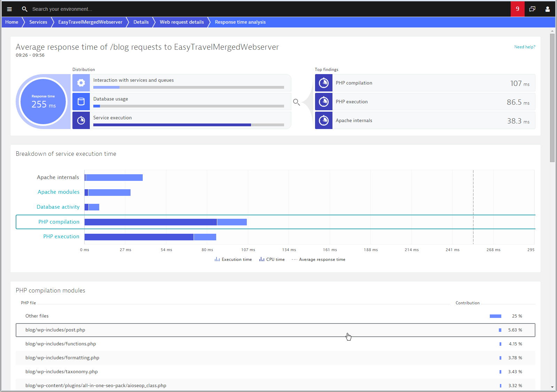Viewport: 557px width, 392px height.
Task: Open the dashboards windows icon in top bar
Action: click(x=532, y=9)
